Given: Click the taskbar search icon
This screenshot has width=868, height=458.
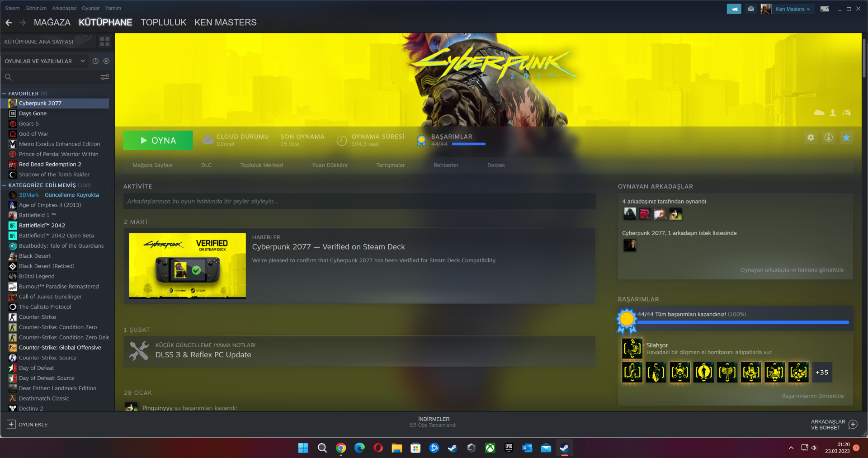Looking at the screenshot, I should (x=322, y=448).
